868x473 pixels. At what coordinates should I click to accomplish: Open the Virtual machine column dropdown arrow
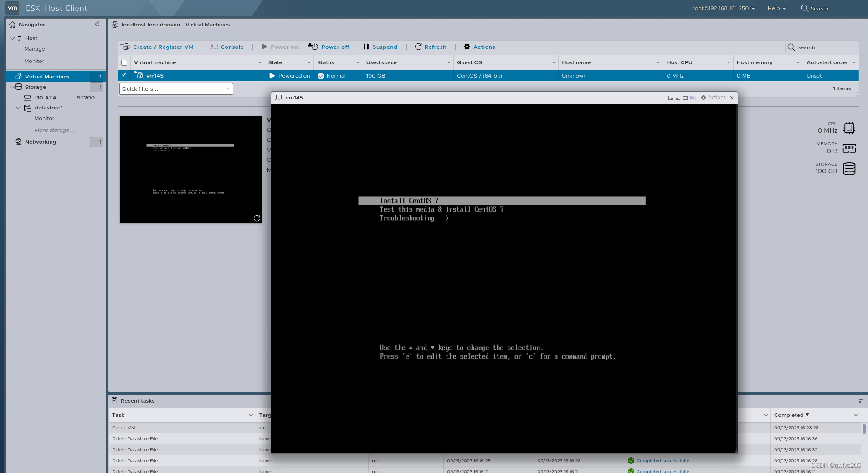pyautogui.click(x=260, y=62)
